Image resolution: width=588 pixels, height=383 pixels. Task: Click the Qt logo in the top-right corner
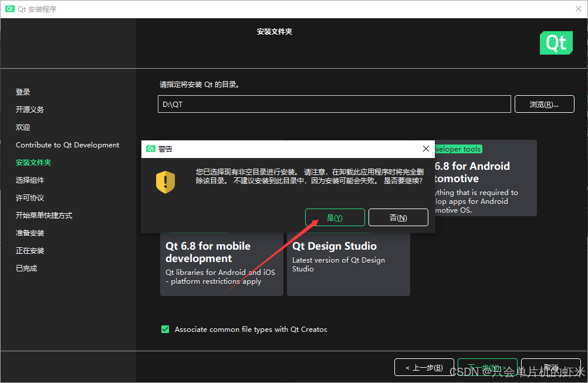point(556,43)
